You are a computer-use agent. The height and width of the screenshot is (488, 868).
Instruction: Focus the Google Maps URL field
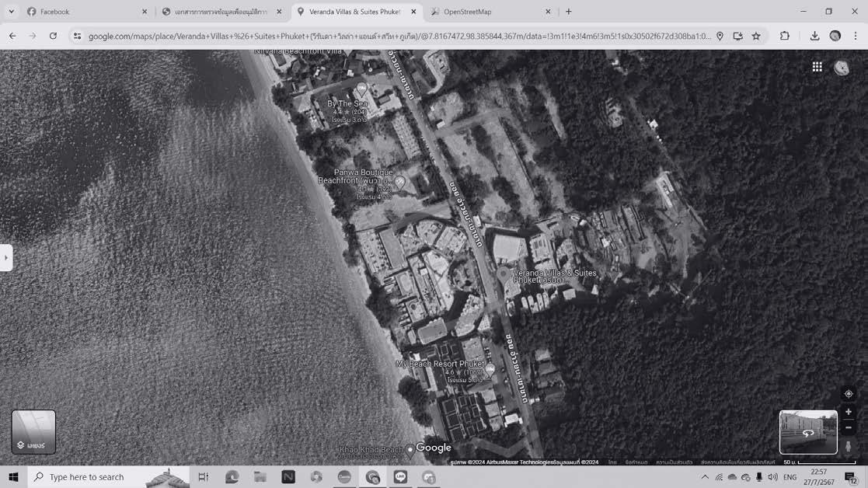click(x=399, y=36)
